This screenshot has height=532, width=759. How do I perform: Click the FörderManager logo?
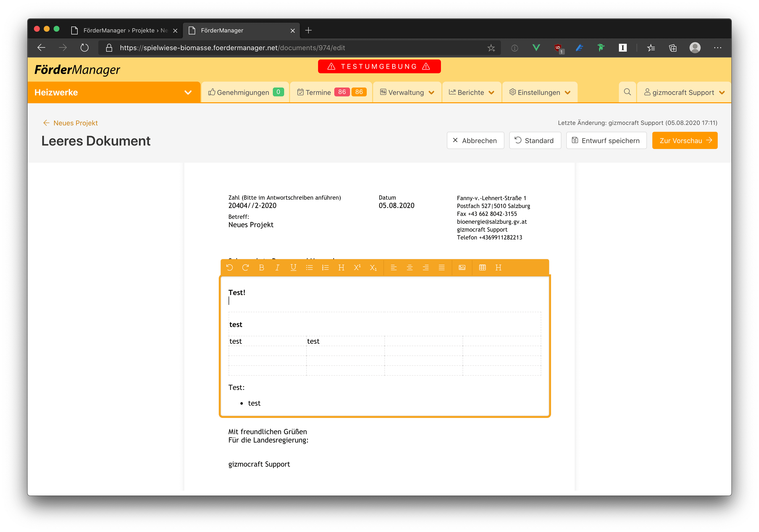(x=77, y=70)
